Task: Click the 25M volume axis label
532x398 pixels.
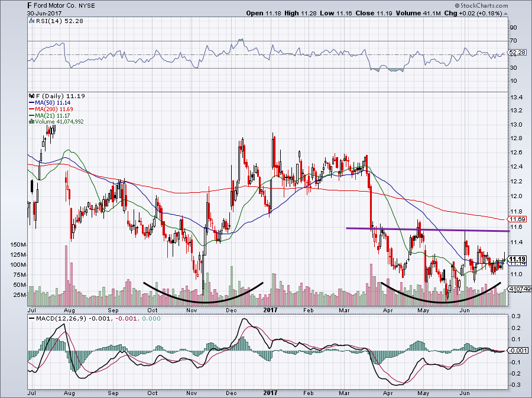Action: (20, 295)
